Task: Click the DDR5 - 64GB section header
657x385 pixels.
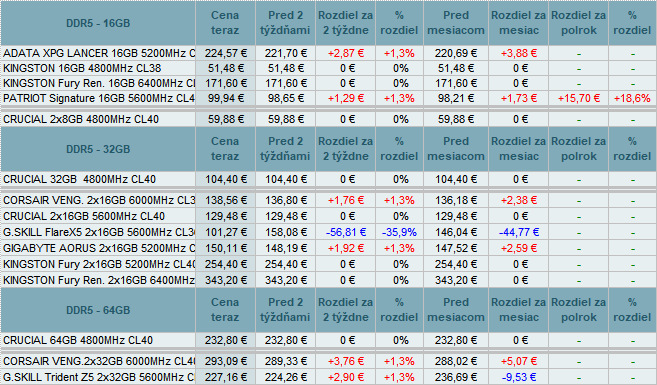Action: click(x=98, y=310)
